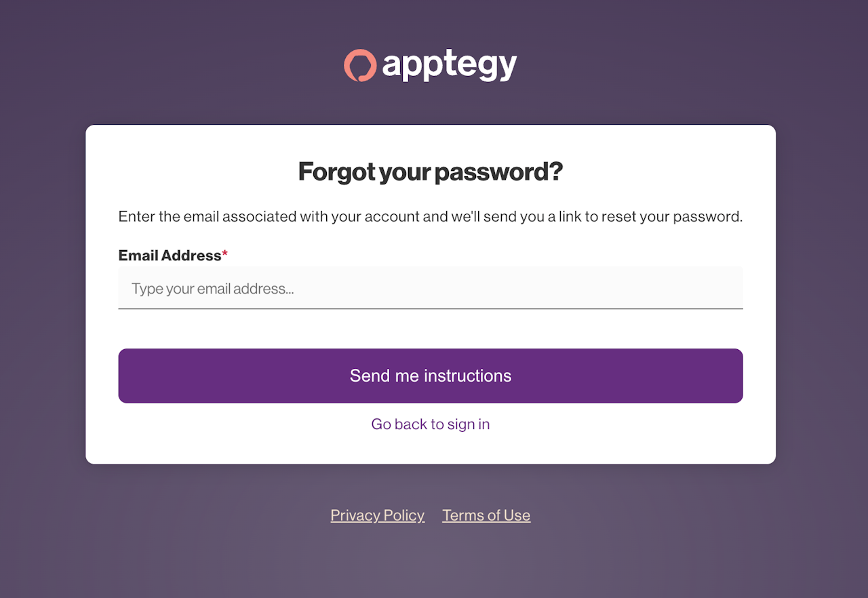Click the red required asterisk
The width and height of the screenshot is (868, 598).
pyautogui.click(x=225, y=254)
